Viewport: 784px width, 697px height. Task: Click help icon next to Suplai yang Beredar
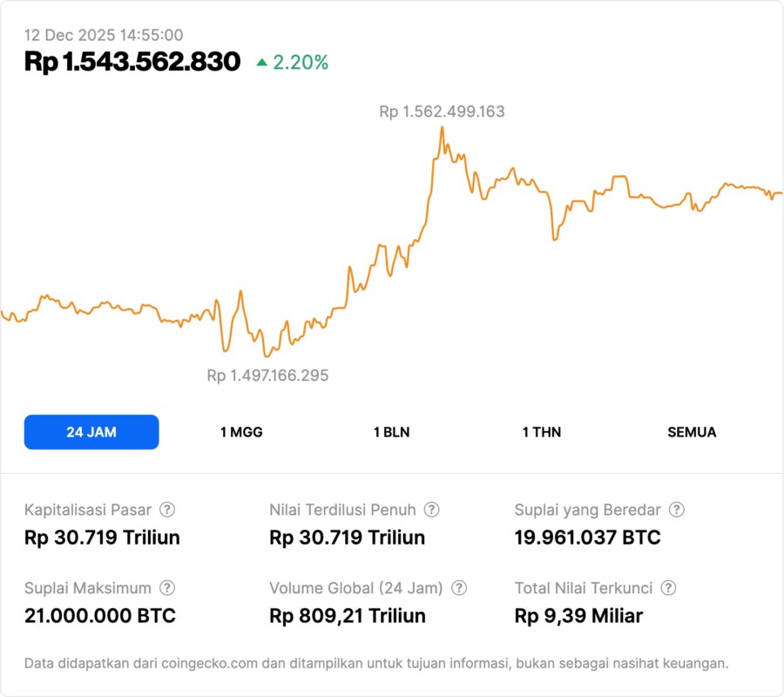(x=676, y=510)
